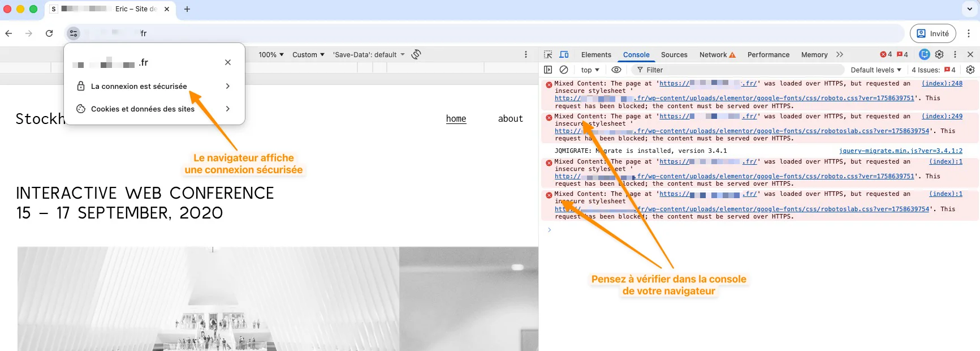Show more DevTools tabs with chevron
The width and height of the screenshot is (980, 351).
pyautogui.click(x=840, y=54)
